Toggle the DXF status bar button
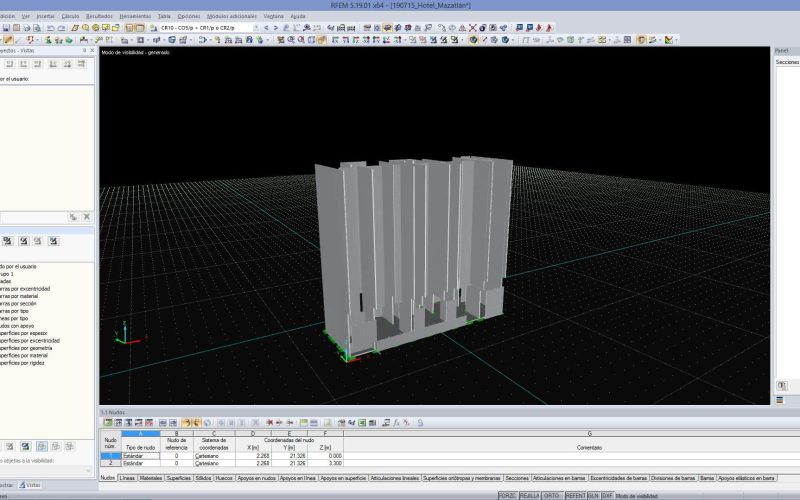 (607, 495)
